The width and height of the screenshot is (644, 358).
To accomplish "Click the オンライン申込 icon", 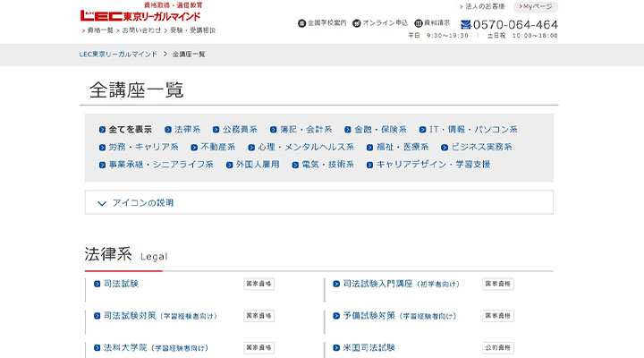I will point(357,23).
